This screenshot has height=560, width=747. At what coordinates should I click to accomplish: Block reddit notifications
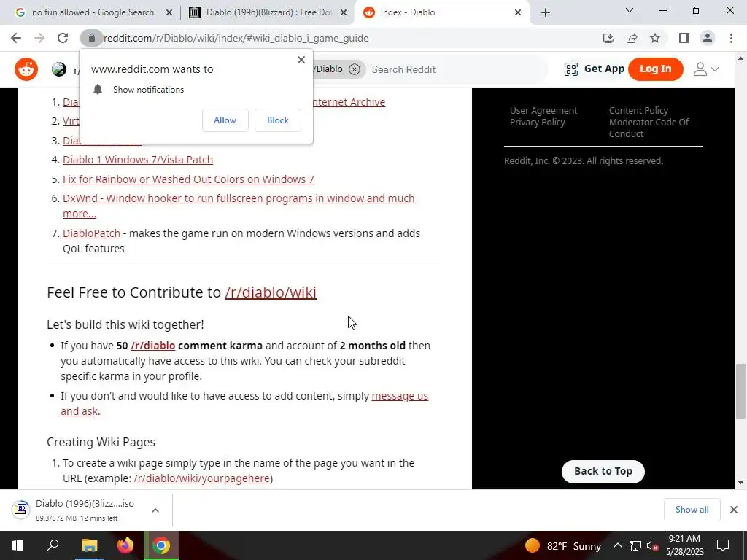coord(278,120)
